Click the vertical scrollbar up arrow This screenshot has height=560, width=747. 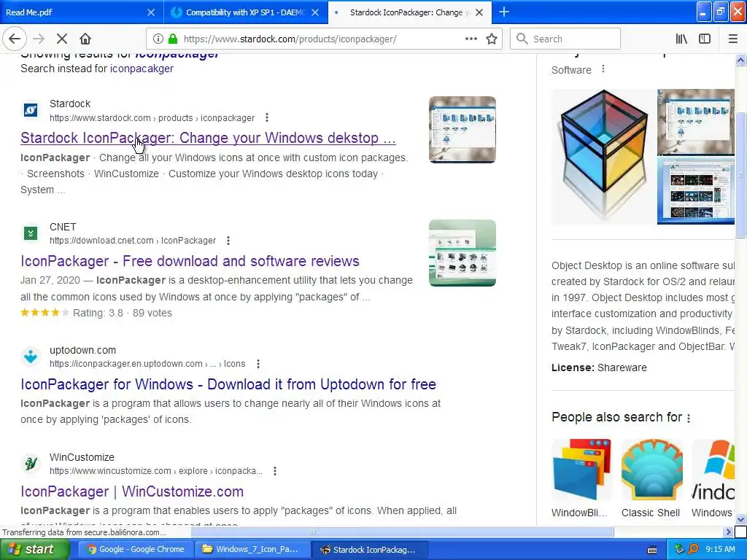coord(740,60)
